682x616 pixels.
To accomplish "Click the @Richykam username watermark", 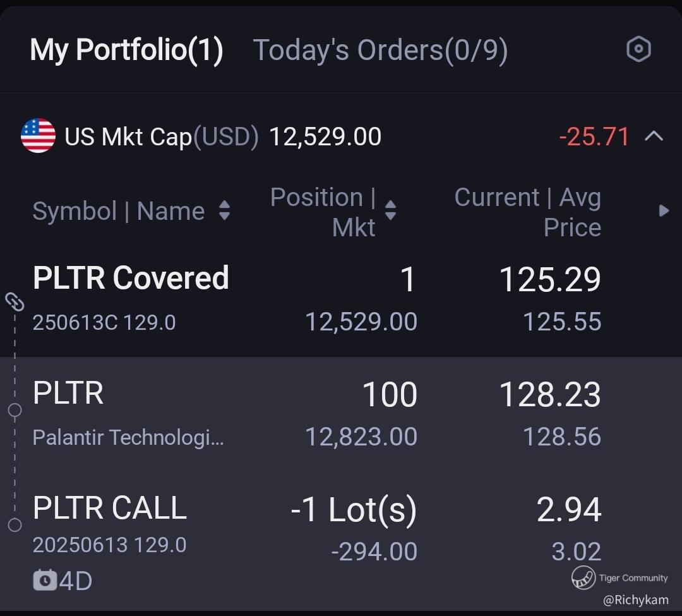I will [x=635, y=600].
